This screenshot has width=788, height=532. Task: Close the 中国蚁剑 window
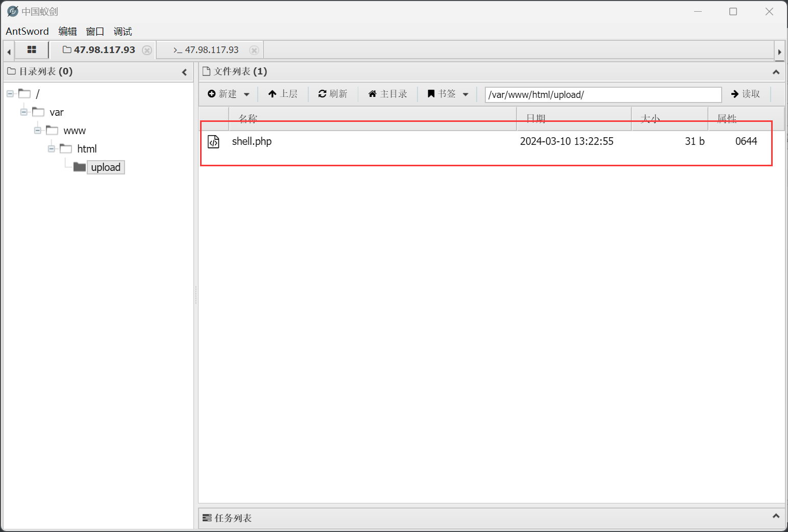coord(769,11)
